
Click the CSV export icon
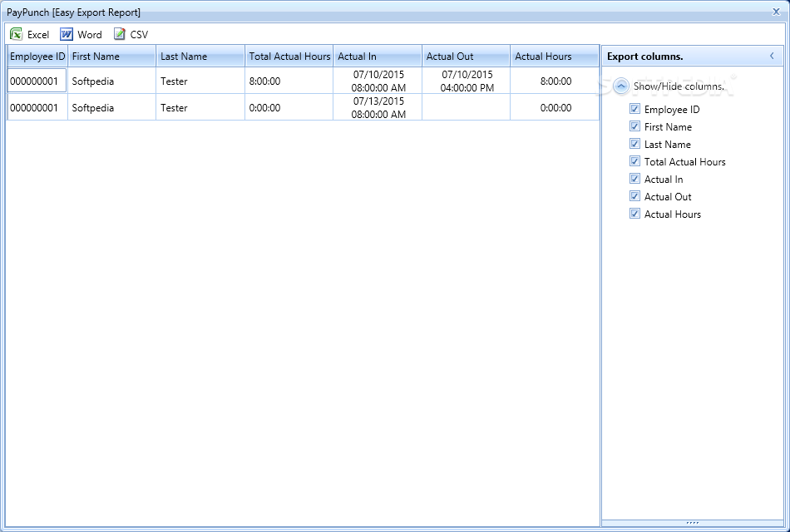pyautogui.click(x=120, y=34)
